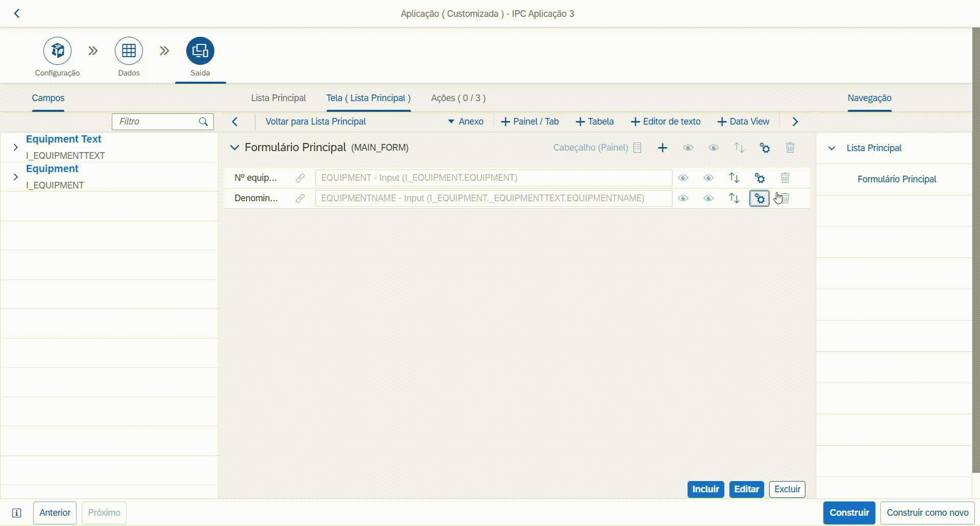
Task: Go to the Dados step icon
Action: [x=129, y=51]
